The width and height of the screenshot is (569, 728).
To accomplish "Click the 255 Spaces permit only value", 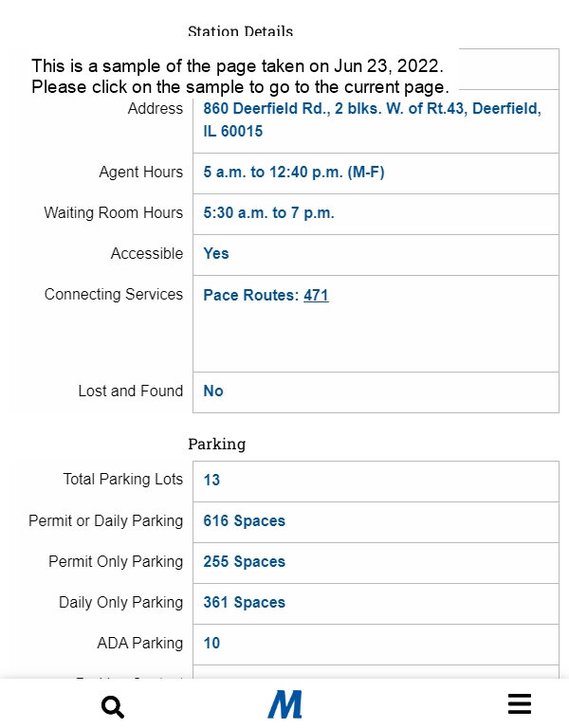I will pos(244,562).
